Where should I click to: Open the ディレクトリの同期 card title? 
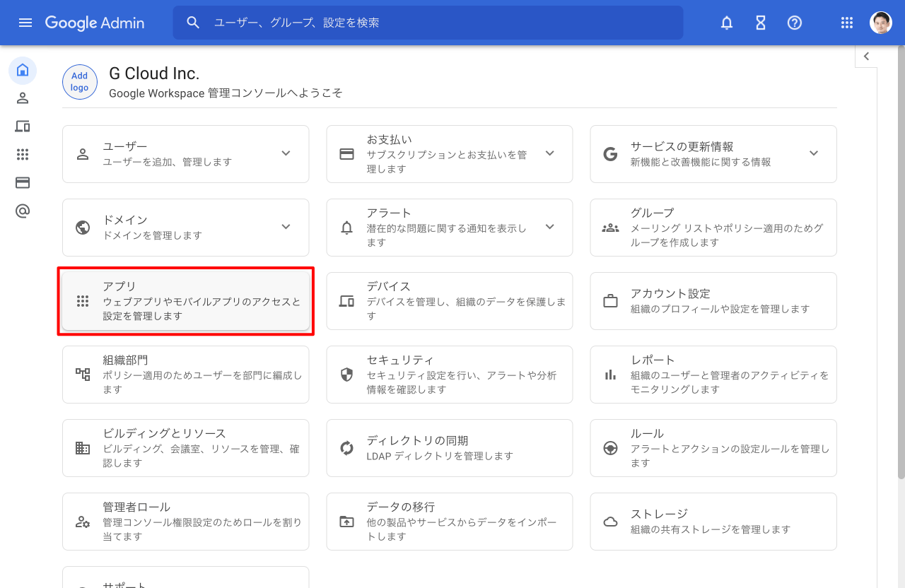tap(417, 440)
